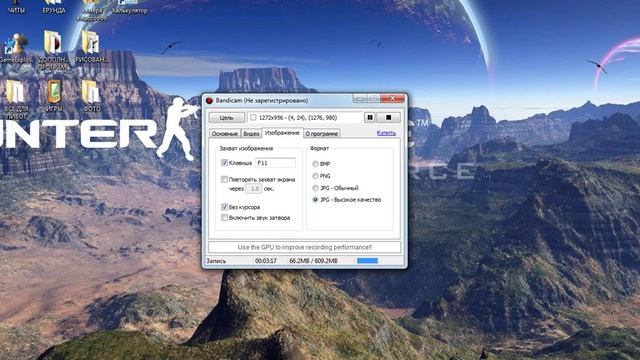The image size is (640, 360).
Task: Enable Повторять захват экрана checkbox
Action: click(224, 179)
